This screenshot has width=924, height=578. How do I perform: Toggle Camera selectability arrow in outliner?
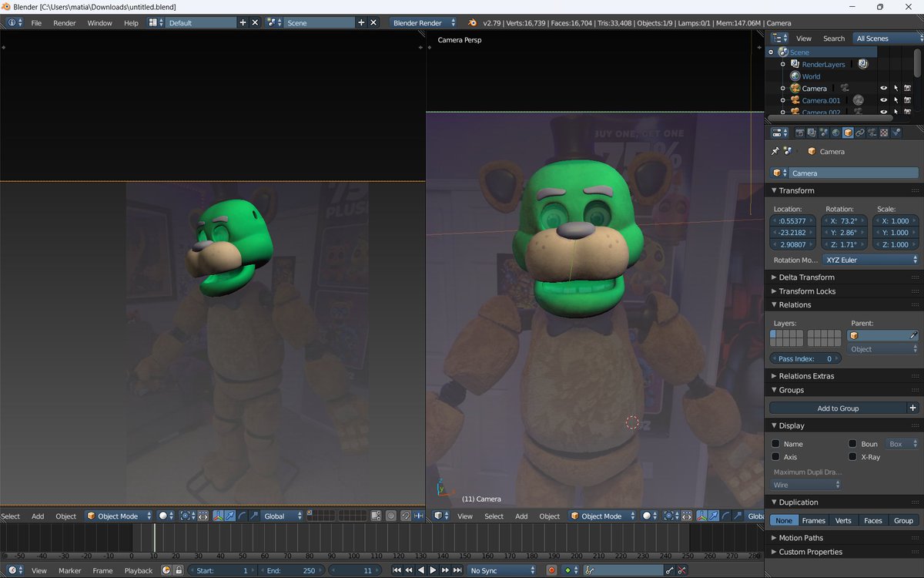[x=896, y=89]
